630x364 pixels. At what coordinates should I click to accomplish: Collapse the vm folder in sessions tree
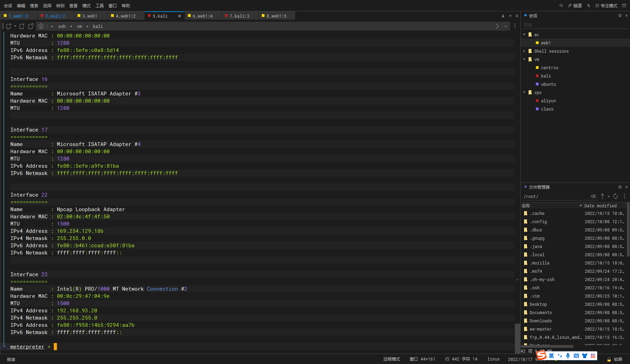[524, 59]
